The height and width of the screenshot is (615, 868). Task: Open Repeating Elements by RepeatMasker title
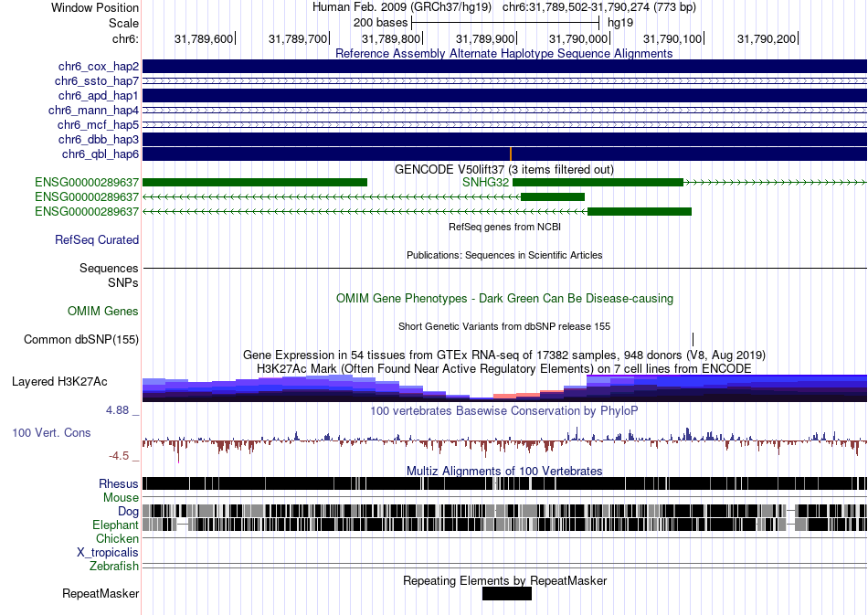coord(504,580)
